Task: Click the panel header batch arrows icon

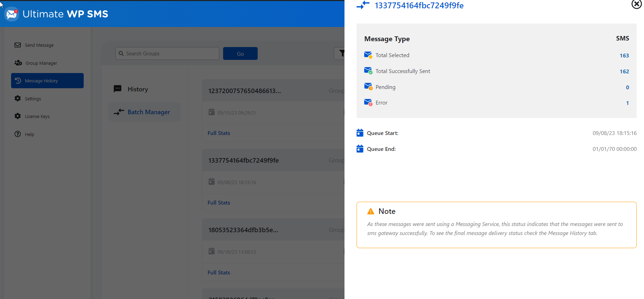Action: click(363, 5)
